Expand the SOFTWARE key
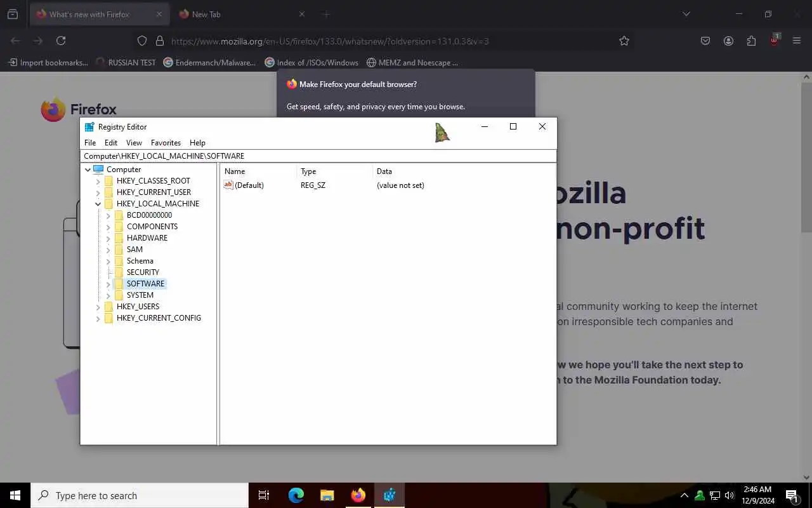This screenshot has height=508, width=812. pyautogui.click(x=108, y=284)
